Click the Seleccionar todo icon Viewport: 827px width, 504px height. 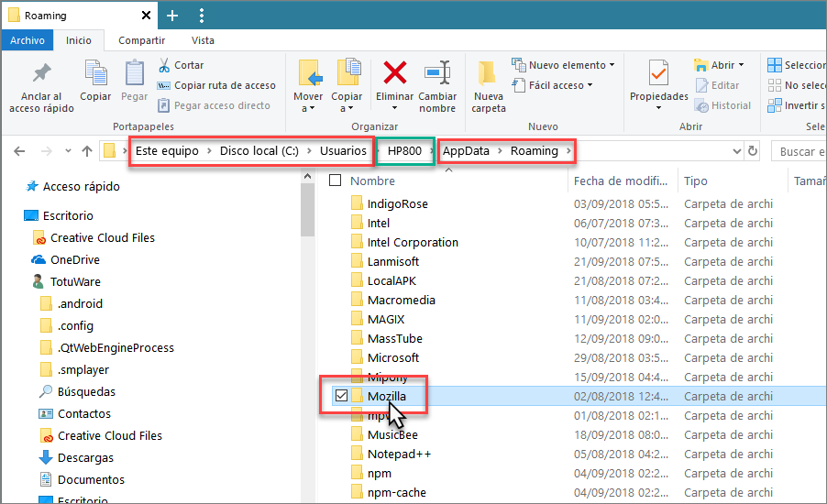point(774,65)
